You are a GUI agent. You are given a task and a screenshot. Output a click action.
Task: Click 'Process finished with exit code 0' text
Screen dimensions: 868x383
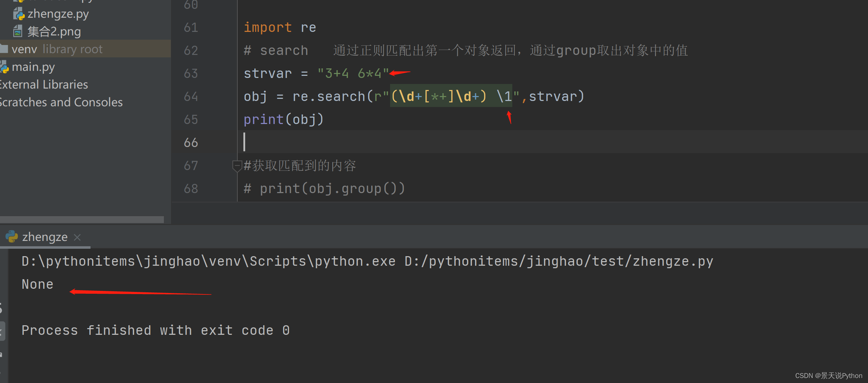coord(156,330)
